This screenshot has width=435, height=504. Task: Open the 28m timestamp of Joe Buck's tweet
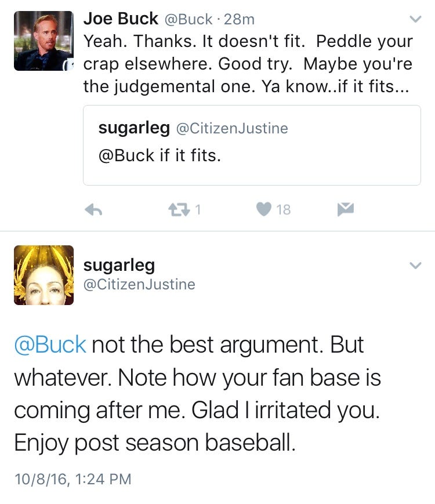[239, 19]
